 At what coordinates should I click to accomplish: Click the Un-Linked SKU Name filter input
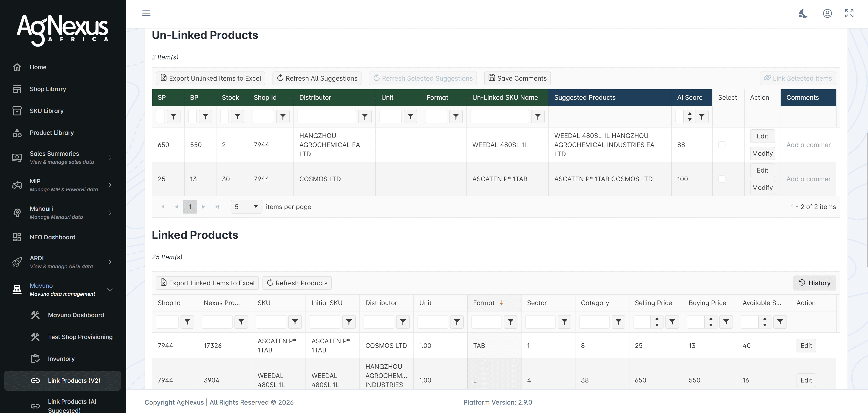pyautogui.click(x=499, y=117)
